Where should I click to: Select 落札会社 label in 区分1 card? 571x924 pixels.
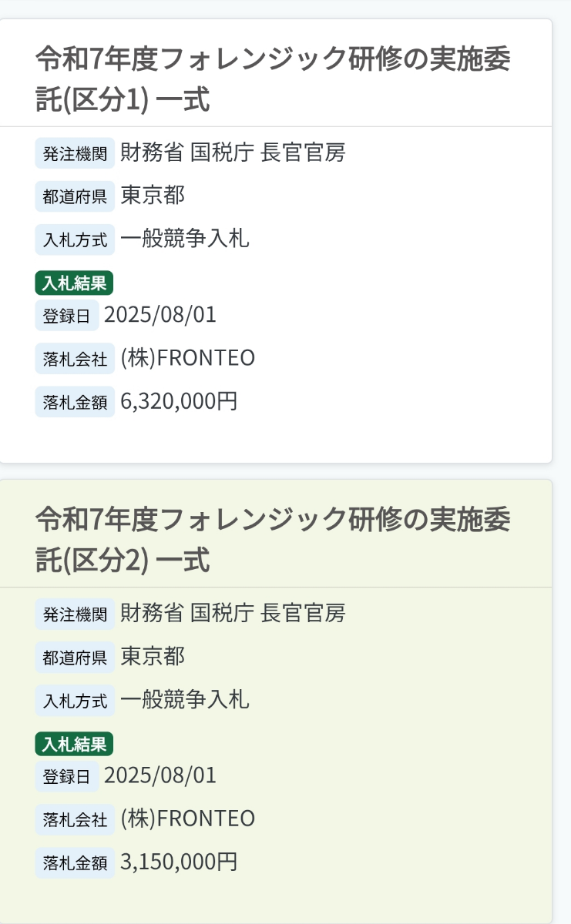point(75,359)
